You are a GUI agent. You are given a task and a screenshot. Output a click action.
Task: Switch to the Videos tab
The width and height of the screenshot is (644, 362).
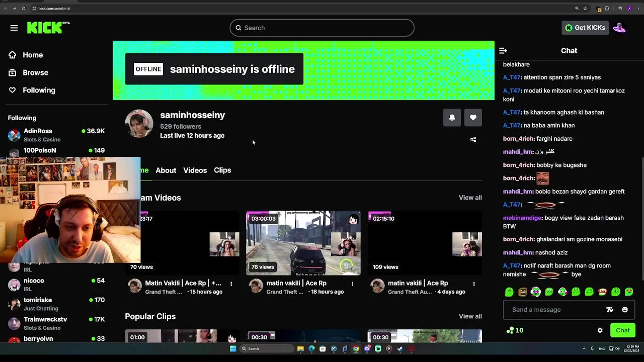click(x=195, y=170)
